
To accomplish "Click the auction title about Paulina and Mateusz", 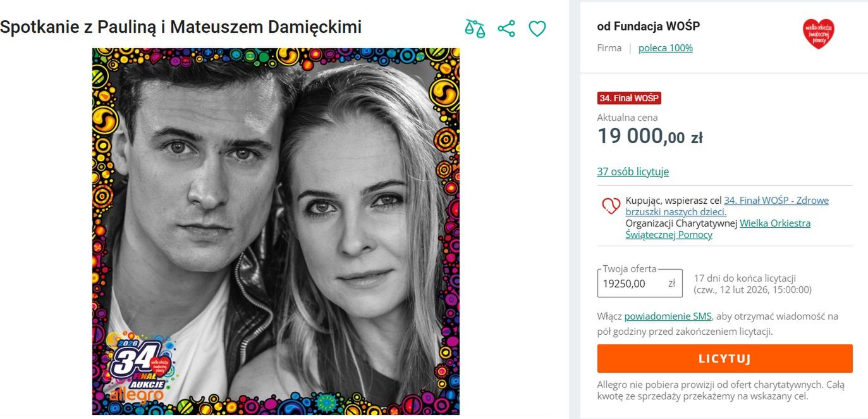I will pyautogui.click(x=180, y=27).
